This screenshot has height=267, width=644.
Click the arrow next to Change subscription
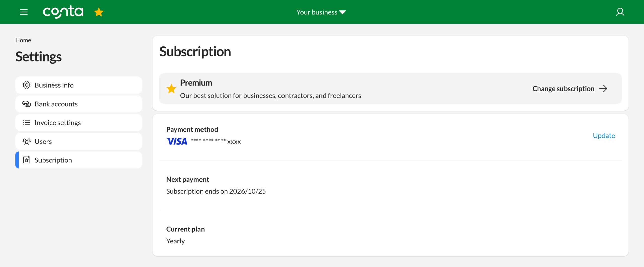tap(603, 88)
